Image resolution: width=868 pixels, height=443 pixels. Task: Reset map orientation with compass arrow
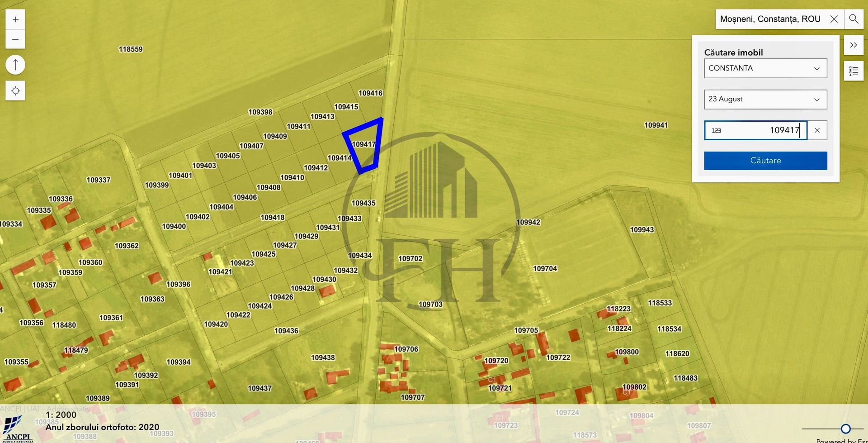tap(15, 65)
